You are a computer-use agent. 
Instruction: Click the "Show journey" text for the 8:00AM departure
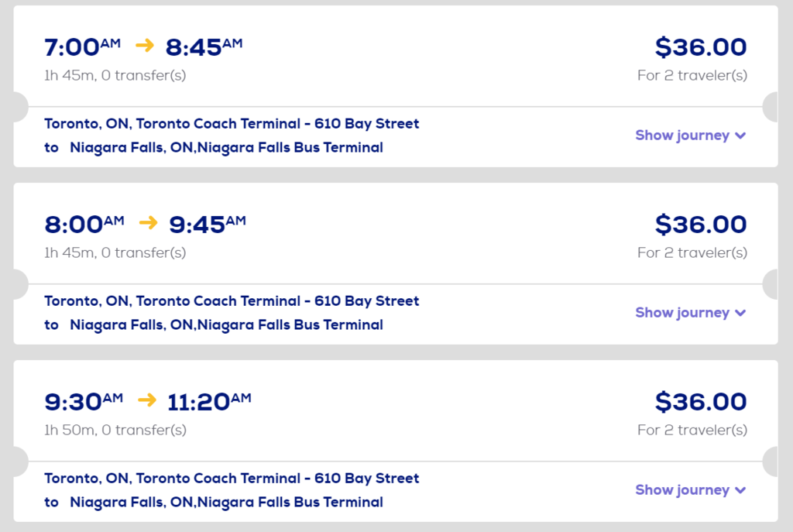(x=682, y=313)
